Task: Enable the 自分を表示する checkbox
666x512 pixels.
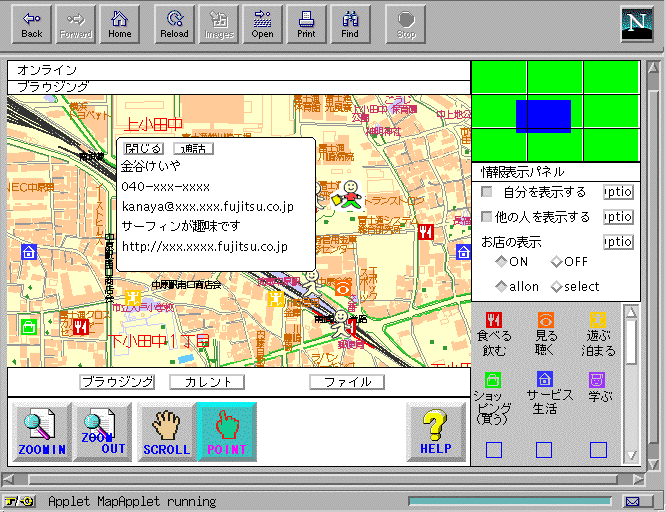Action: pyautogui.click(x=487, y=192)
